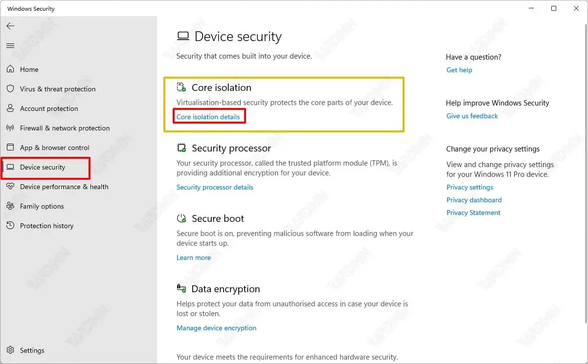
Task: Click the Get help link
Action: pyautogui.click(x=459, y=70)
